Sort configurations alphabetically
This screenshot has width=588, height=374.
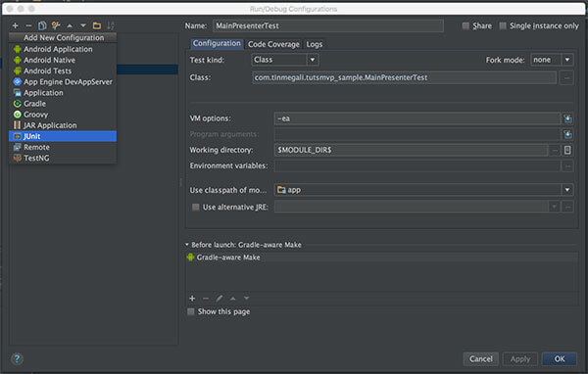110,25
